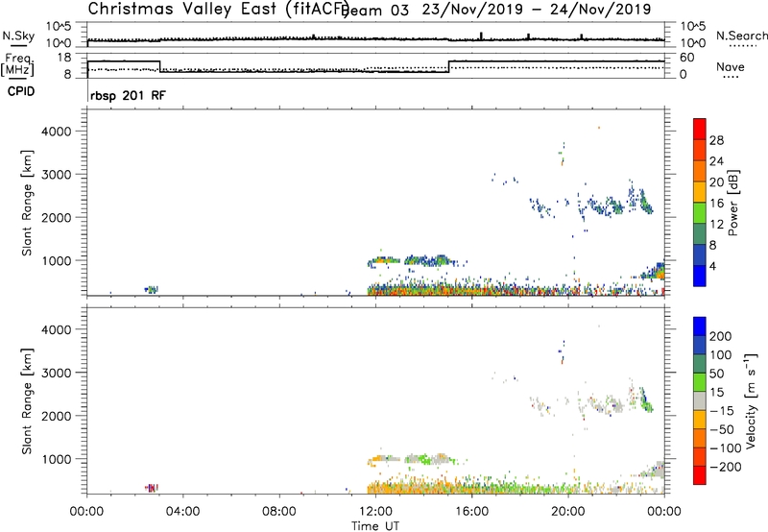
Task: Click the "04:00" time axis label
Action: click(x=182, y=512)
